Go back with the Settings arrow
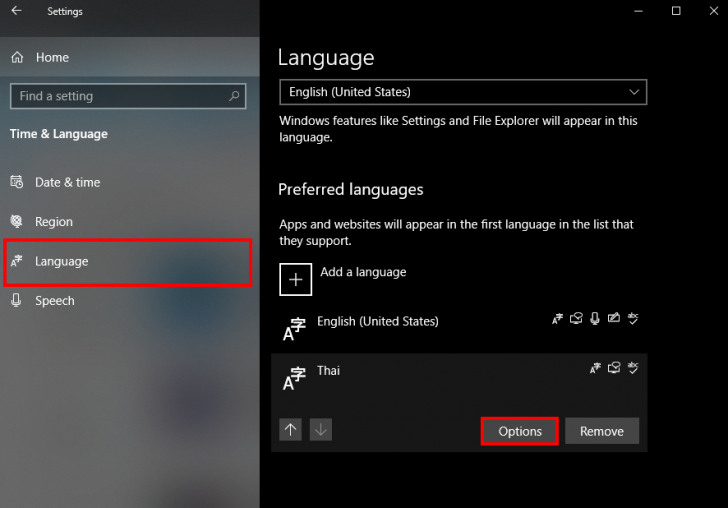Image resolution: width=728 pixels, height=508 pixels. pos(16,10)
